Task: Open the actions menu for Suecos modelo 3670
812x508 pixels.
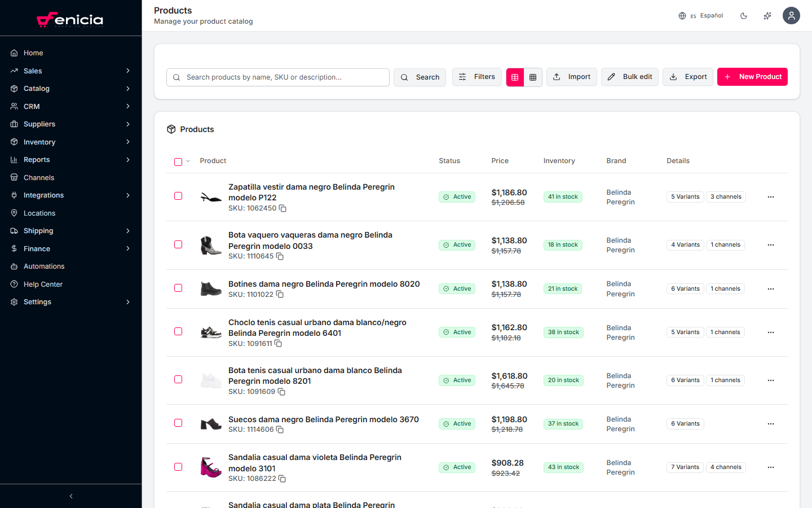Action: (x=771, y=423)
